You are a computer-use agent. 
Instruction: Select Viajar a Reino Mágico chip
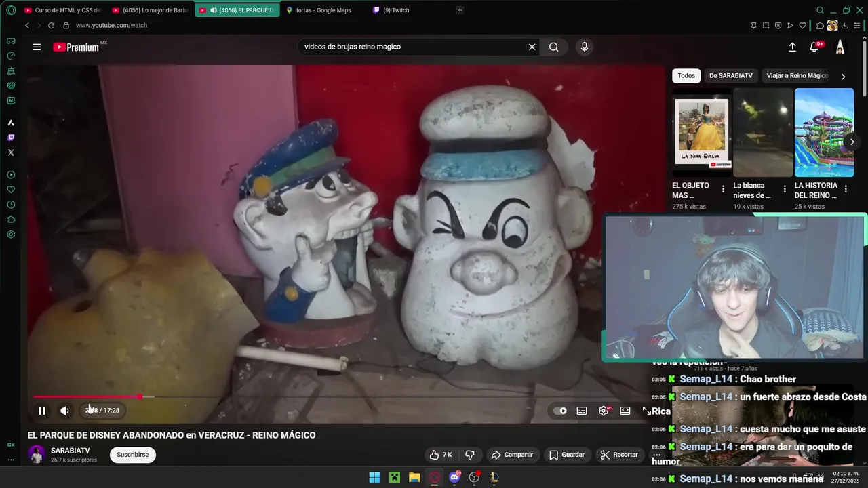pyautogui.click(x=797, y=76)
